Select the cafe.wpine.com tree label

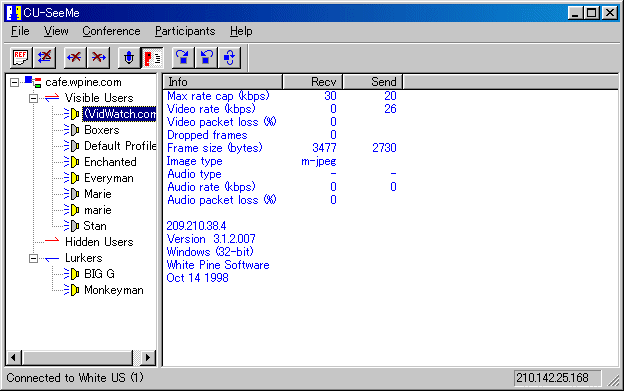pyautogui.click(x=83, y=82)
